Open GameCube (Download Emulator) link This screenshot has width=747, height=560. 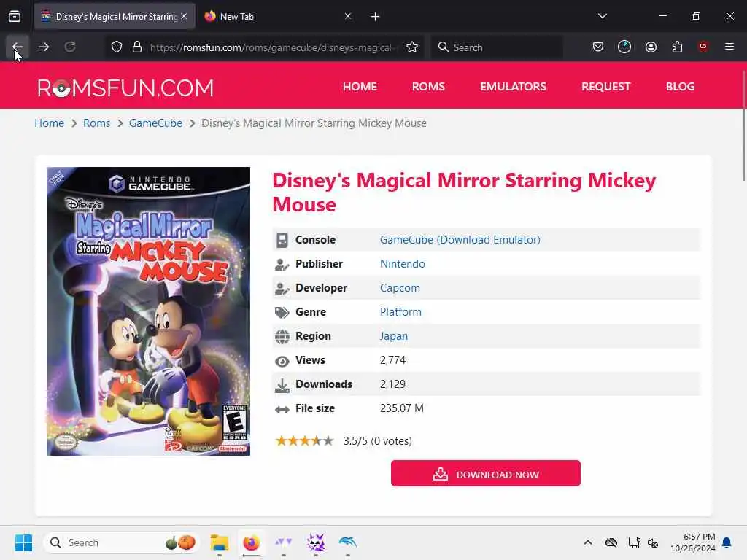click(x=460, y=239)
